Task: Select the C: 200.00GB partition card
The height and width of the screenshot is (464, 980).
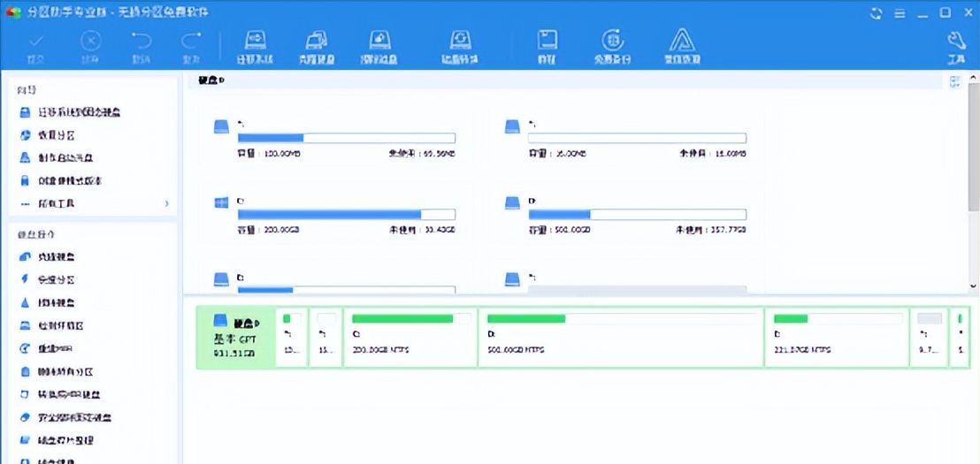Action: tap(334, 217)
